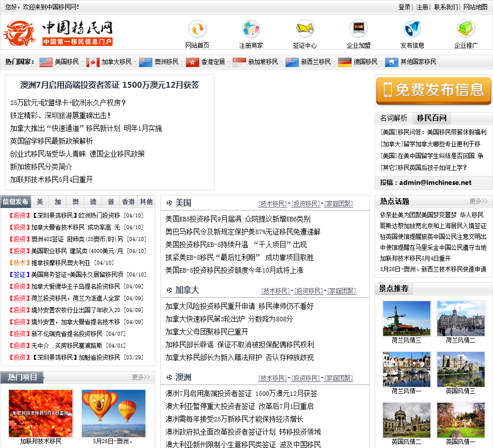
Task: Click 新西兰移民 text in hot countries
Action: point(316,62)
